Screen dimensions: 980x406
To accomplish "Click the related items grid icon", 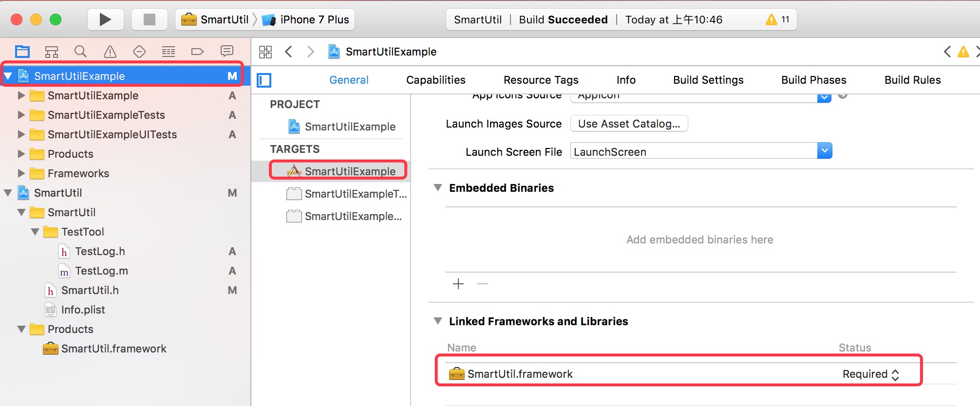I will [265, 52].
